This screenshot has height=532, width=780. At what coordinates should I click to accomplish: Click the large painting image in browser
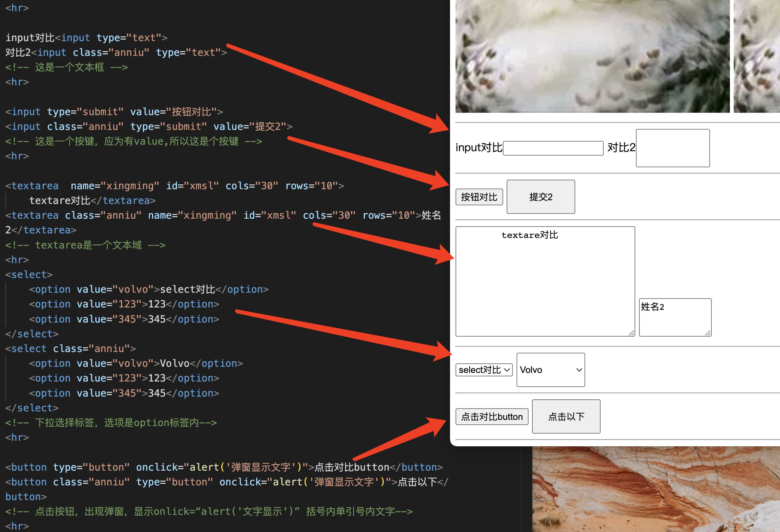(592, 56)
